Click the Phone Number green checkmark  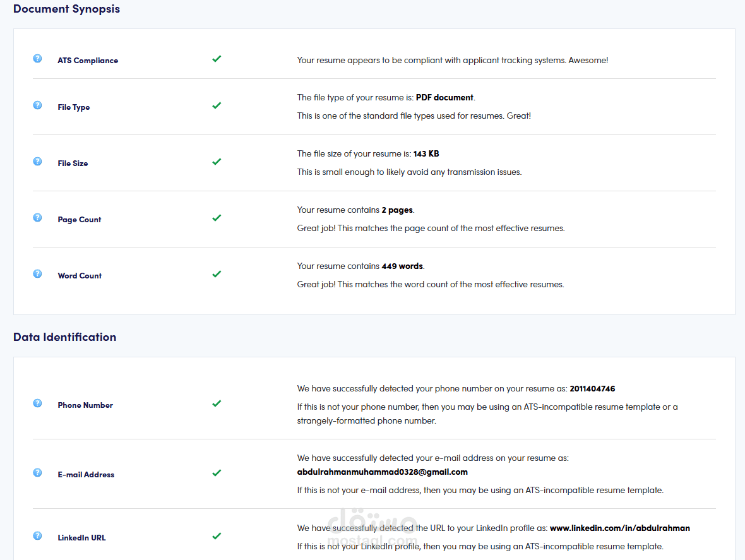click(x=217, y=403)
